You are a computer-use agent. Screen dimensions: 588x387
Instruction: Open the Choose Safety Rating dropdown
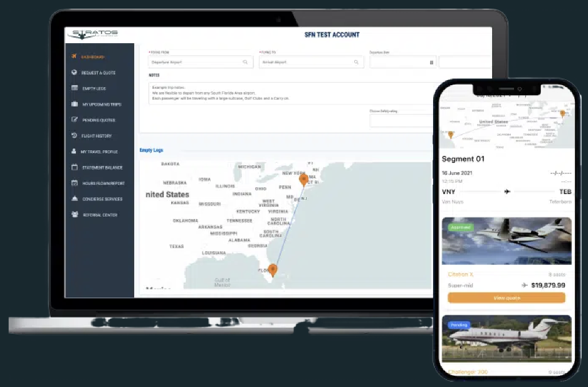pos(401,120)
